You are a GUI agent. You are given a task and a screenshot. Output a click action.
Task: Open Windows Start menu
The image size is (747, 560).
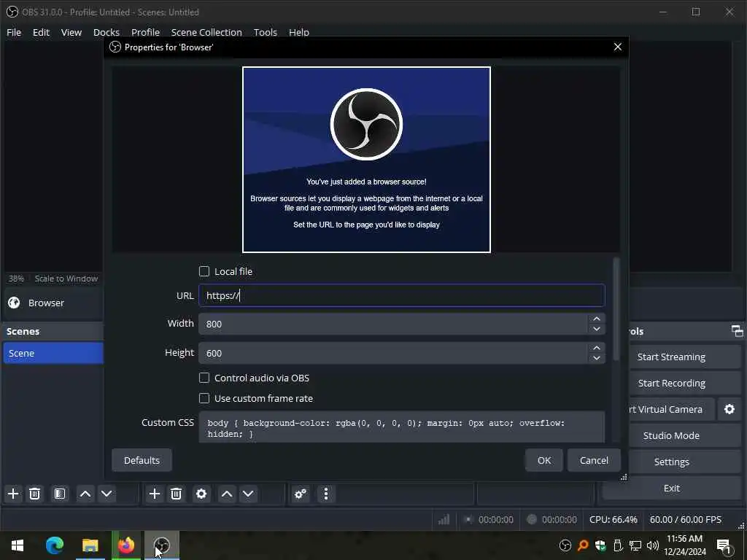[x=18, y=545]
